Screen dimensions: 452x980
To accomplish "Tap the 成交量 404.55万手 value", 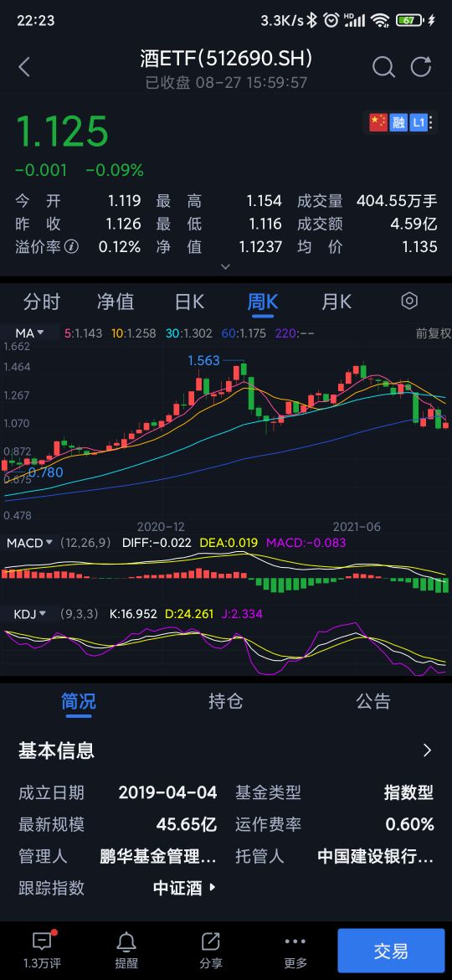I will click(397, 201).
